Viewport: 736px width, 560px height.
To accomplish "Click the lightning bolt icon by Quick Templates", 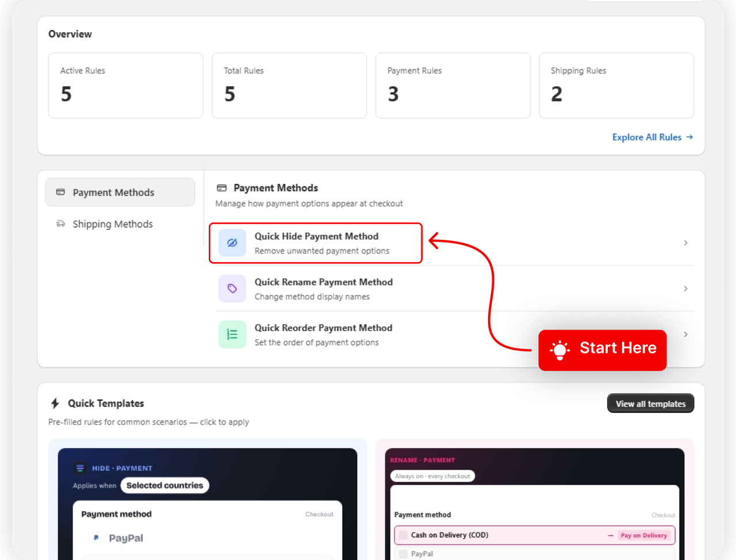I will tap(55, 403).
